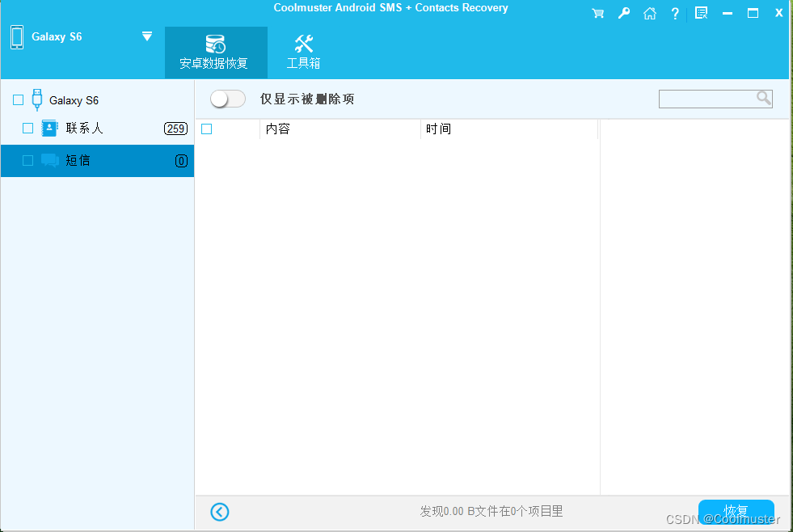
Task: Go back with the circular arrow button
Action: 220,512
